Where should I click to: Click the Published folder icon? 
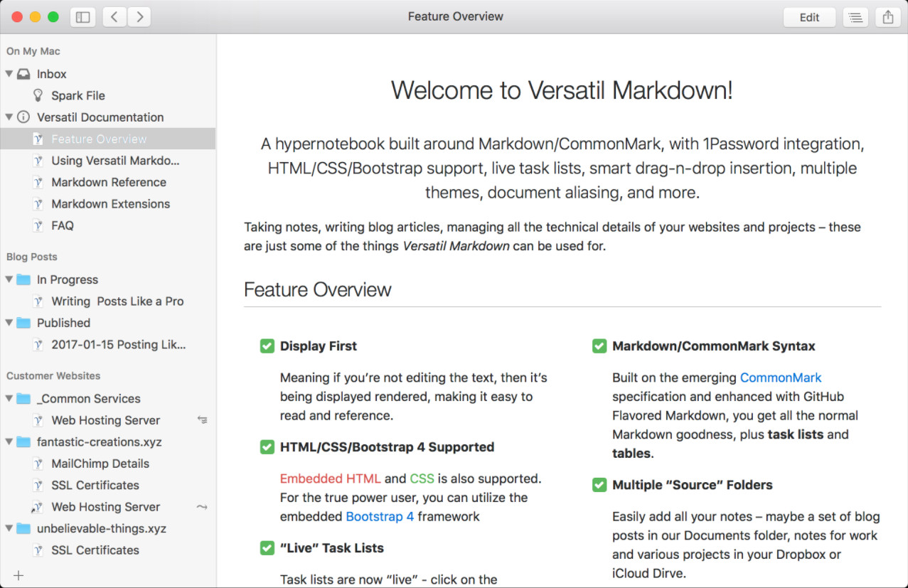coord(23,323)
